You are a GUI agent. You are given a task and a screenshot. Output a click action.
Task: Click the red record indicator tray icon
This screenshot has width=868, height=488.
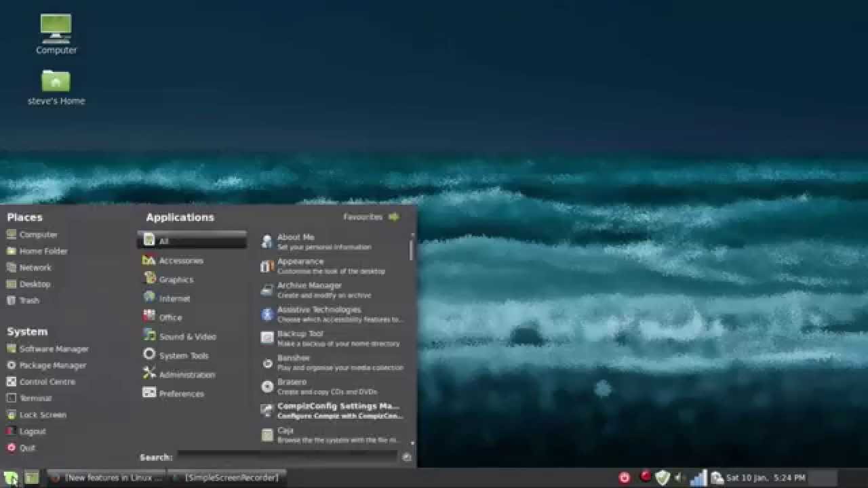[646, 476]
